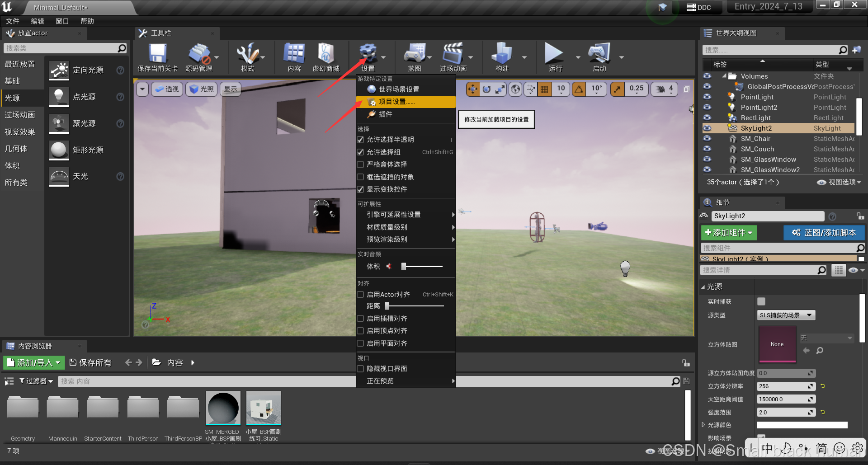868x465 pixels.
Task: Click the 保存所有 button in content browser
Action: 90,362
